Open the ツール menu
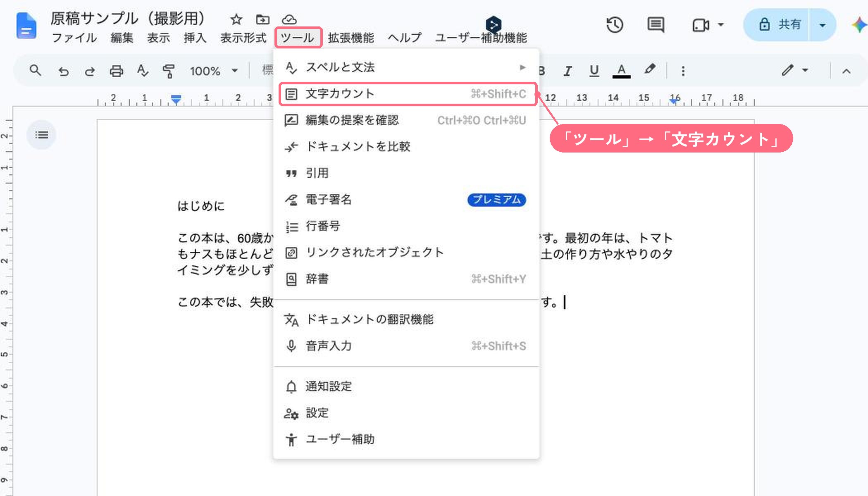The width and height of the screenshot is (868, 496). tap(297, 38)
